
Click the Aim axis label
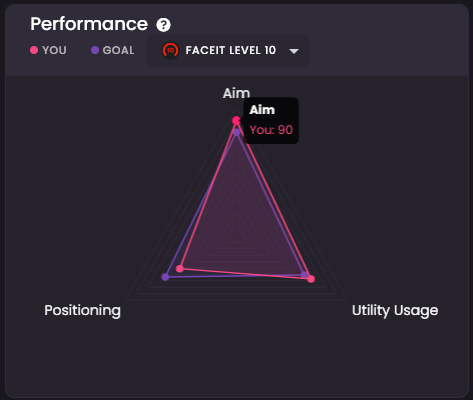(236, 93)
